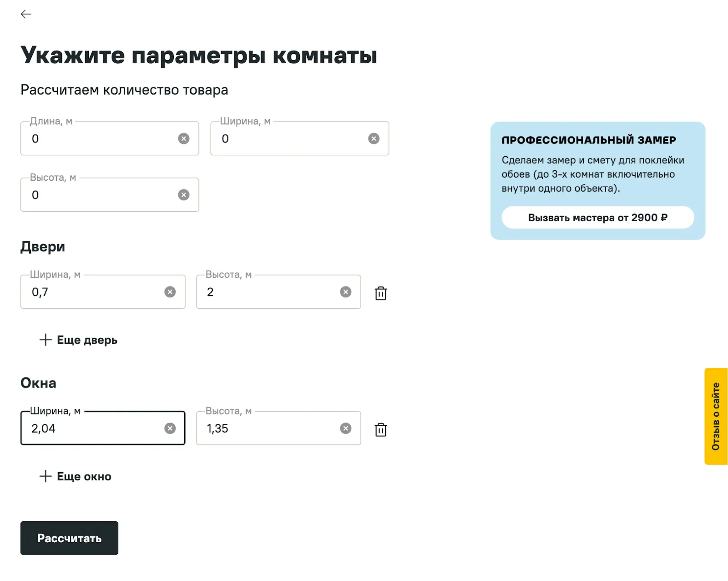Click Вызвать мастера от 2900 ₽ button

tap(597, 218)
